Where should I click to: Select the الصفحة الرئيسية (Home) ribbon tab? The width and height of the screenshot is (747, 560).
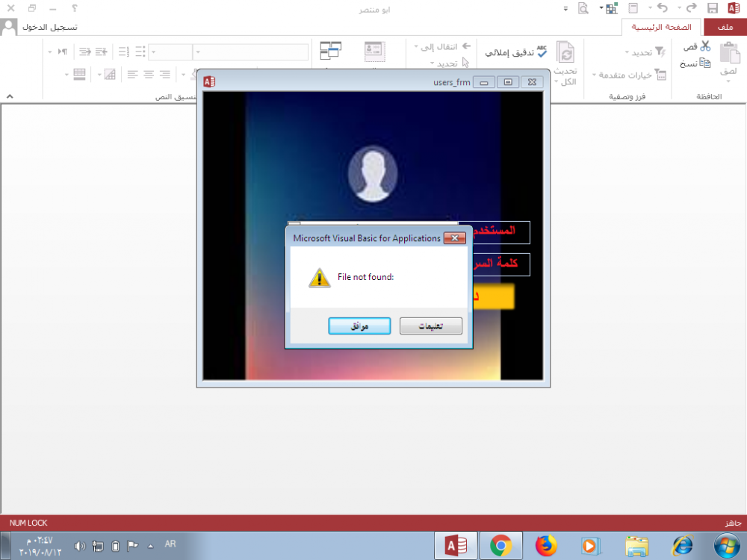point(662,27)
